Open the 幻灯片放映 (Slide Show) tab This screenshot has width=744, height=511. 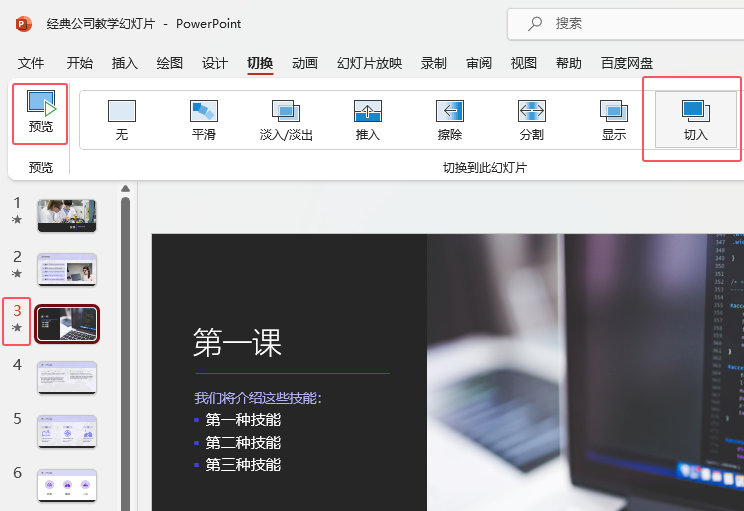tap(370, 63)
